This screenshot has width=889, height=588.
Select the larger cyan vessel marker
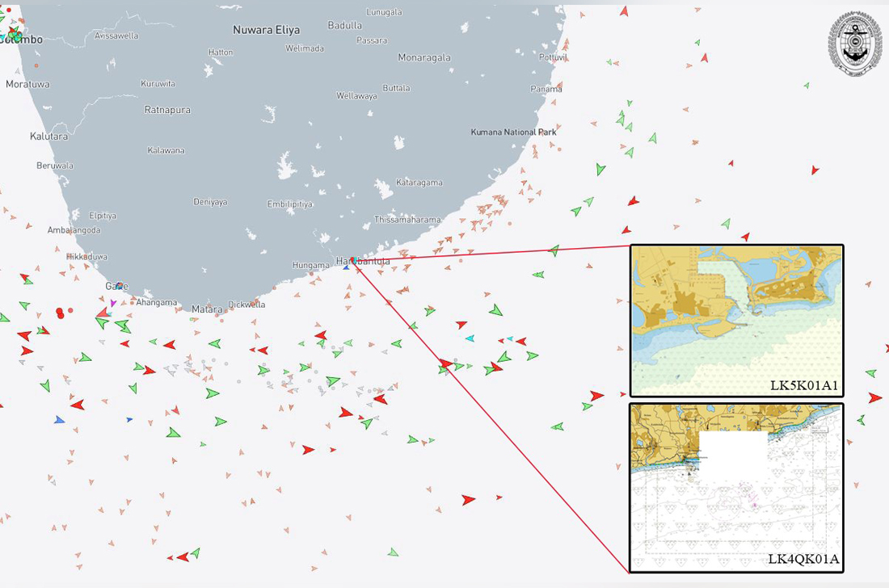(470, 338)
